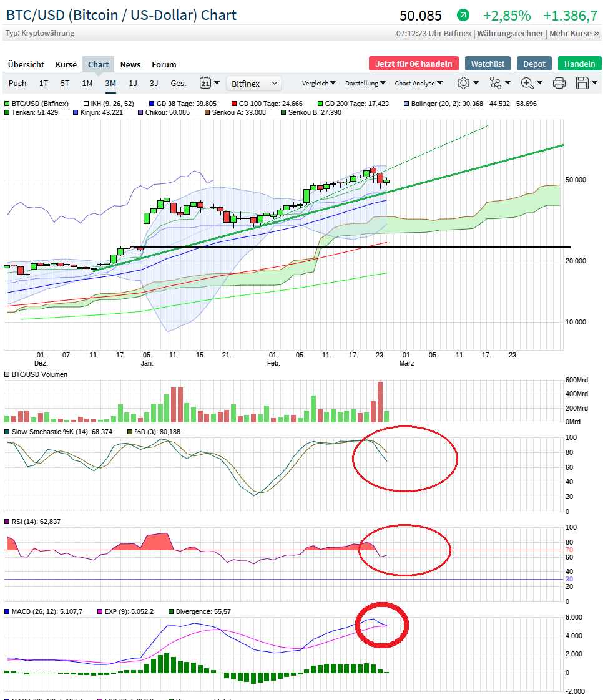Click the Jetzt für 0€ handeln button
Viewport: 603px width, 700px height.
[414, 64]
